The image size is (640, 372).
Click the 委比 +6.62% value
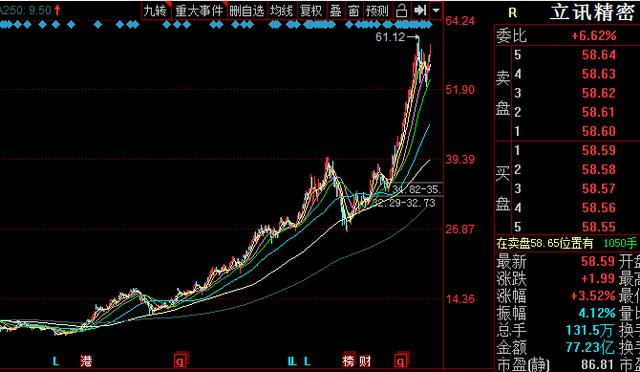(594, 36)
